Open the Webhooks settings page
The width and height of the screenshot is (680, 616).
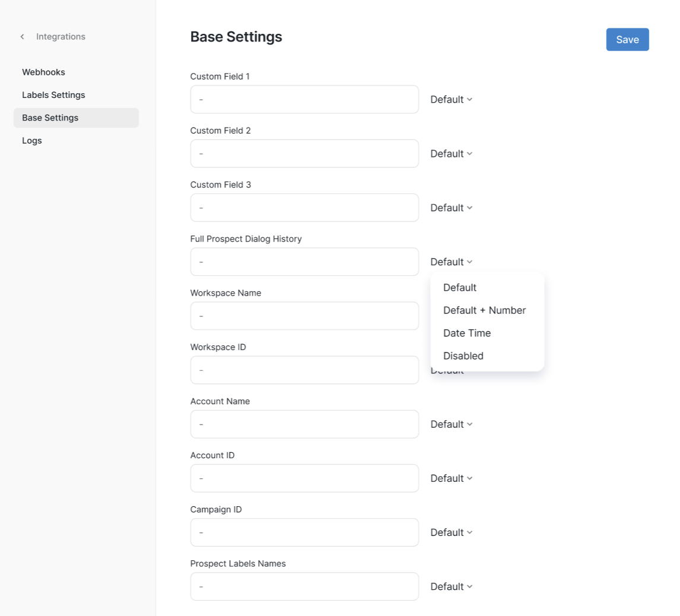click(x=43, y=72)
